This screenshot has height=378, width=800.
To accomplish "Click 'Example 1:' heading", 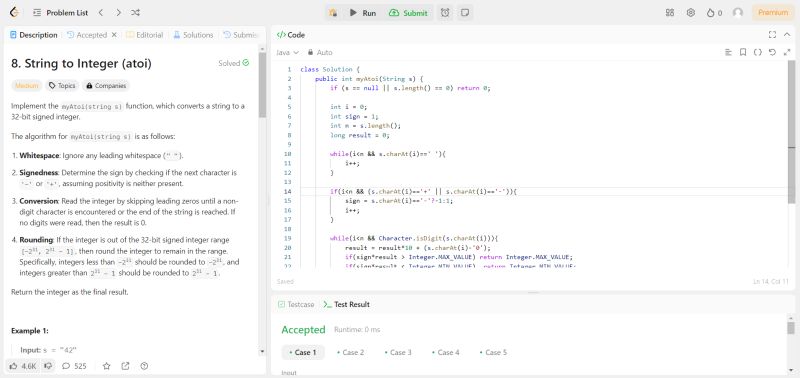I will pos(30,331).
